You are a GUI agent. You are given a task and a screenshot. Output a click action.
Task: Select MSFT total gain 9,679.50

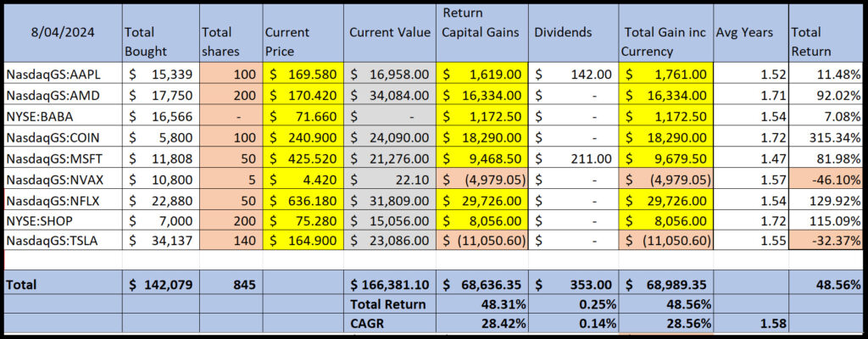665,158
